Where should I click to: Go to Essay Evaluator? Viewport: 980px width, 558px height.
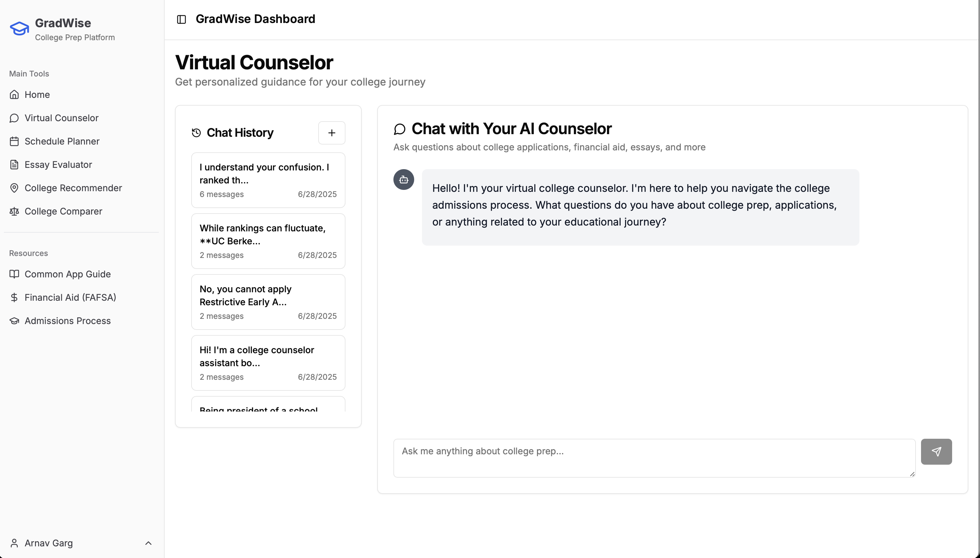click(x=58, y=165)
